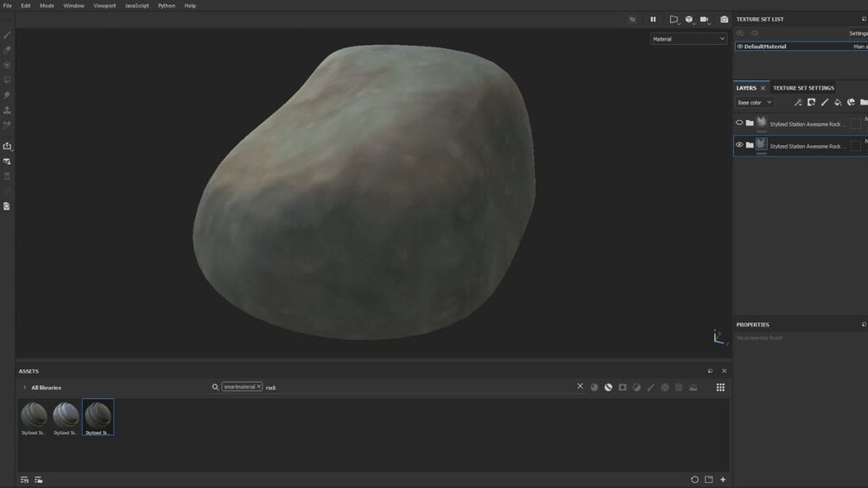Add a new fill layer
The image size is (868, 488).
coord(838,103)
